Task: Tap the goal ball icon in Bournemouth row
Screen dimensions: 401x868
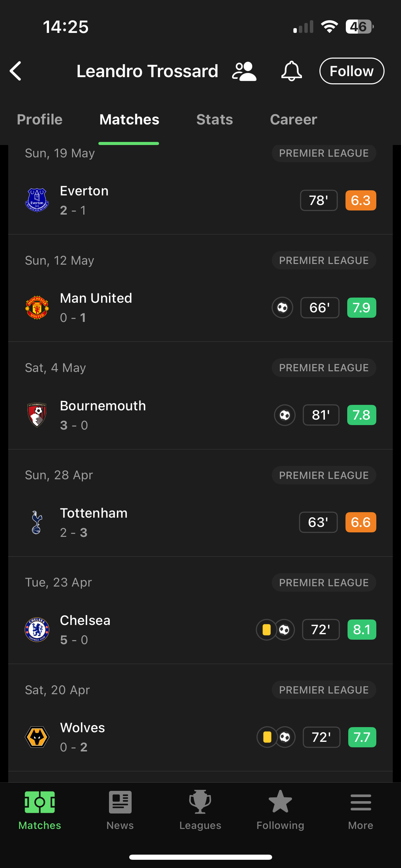Action: [x=285, y=415]
